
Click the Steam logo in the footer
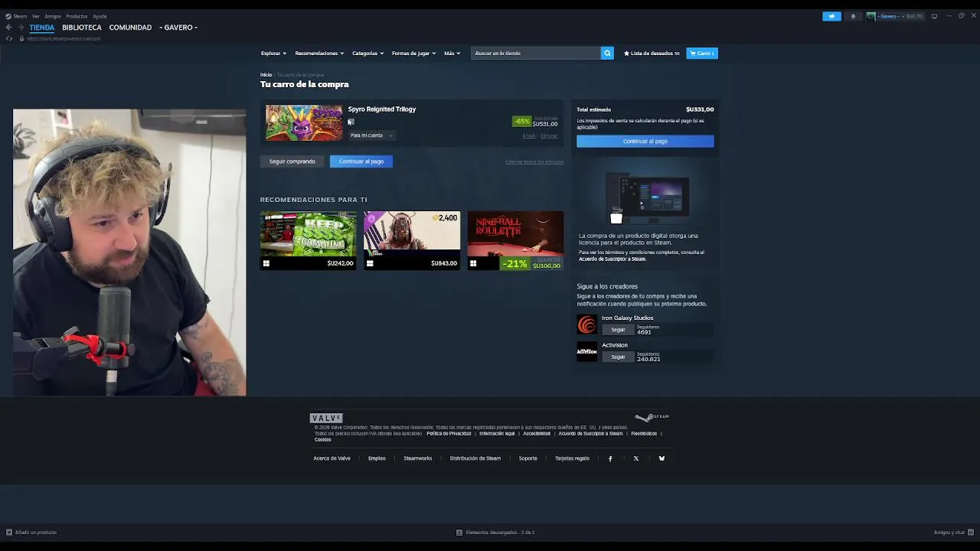click(652, 417)
